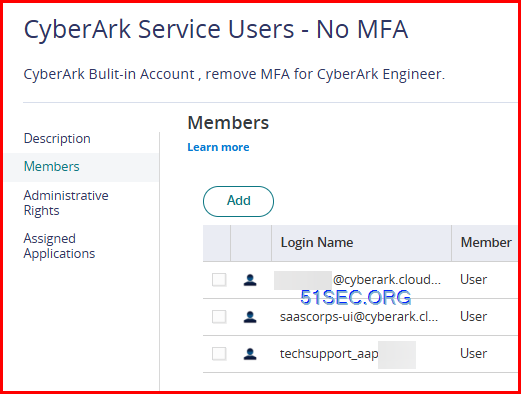Click the user icon beside saascorps-ui

coord(250,317)
